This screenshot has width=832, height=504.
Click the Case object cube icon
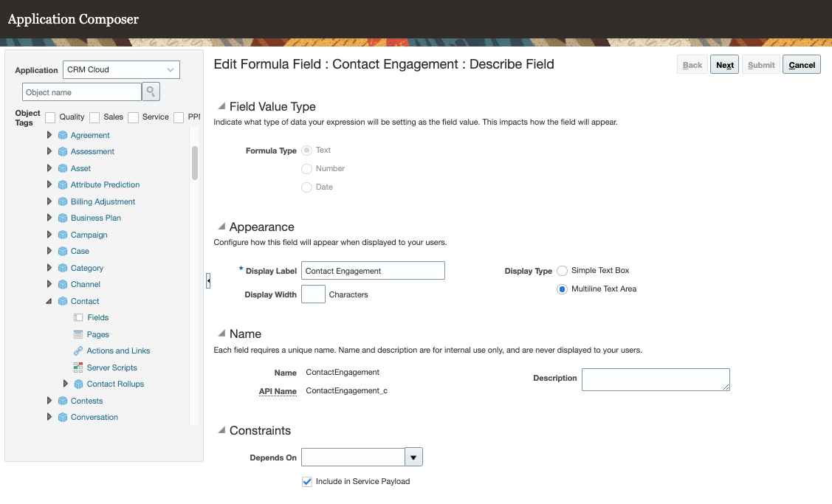pos(62,251)
